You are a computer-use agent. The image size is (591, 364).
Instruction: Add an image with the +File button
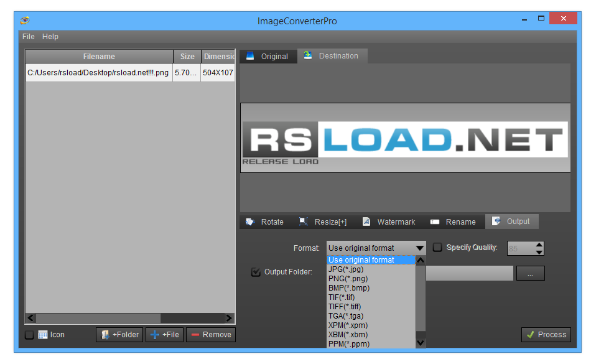point(165,335)
